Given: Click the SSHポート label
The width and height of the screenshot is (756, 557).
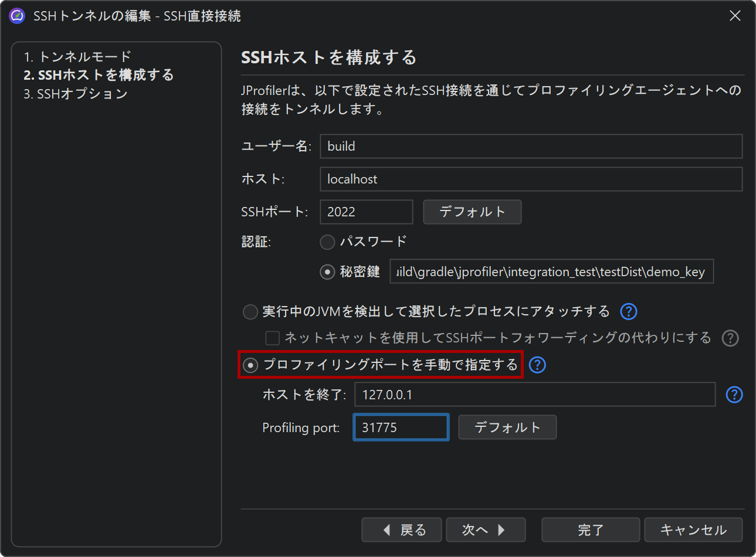Looking at the screenshot, I should click(274, 212).
